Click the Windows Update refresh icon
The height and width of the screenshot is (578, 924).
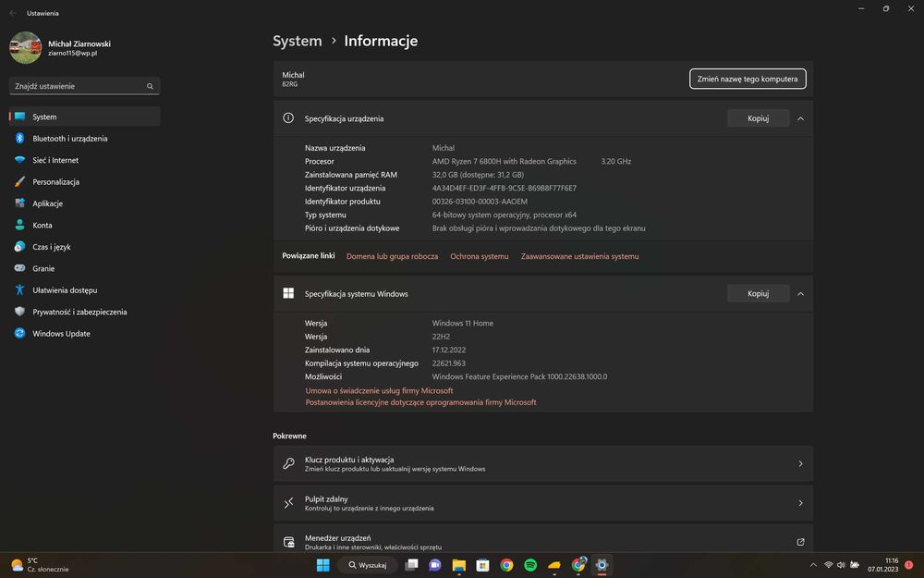[x=19, y=333]
